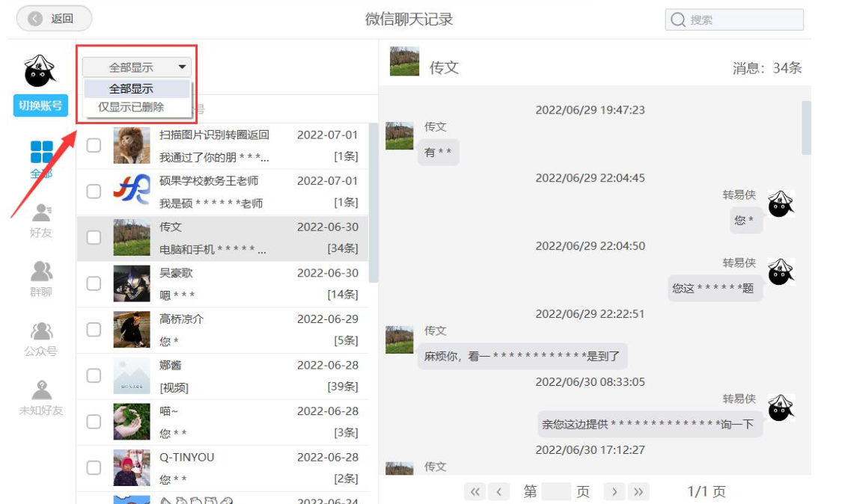
Task: Check the box for 吴豪歌 conversation
Action: 94,283
